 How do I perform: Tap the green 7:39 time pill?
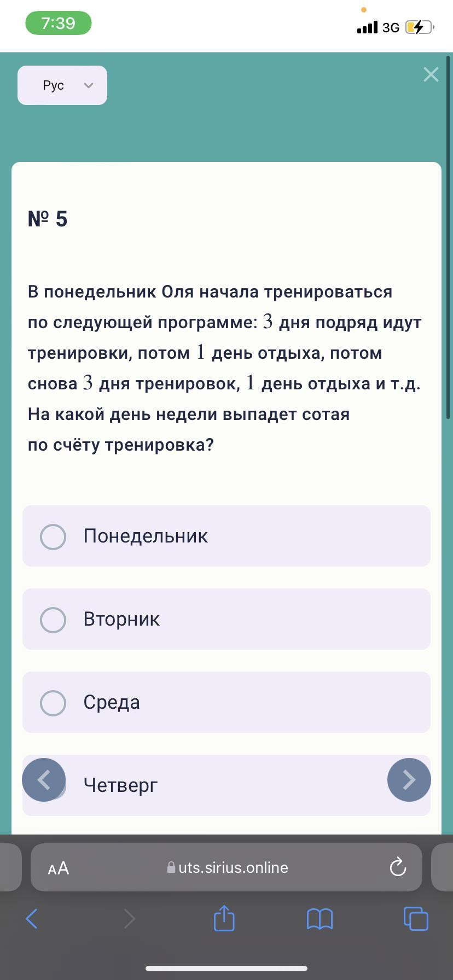[58, 23]
